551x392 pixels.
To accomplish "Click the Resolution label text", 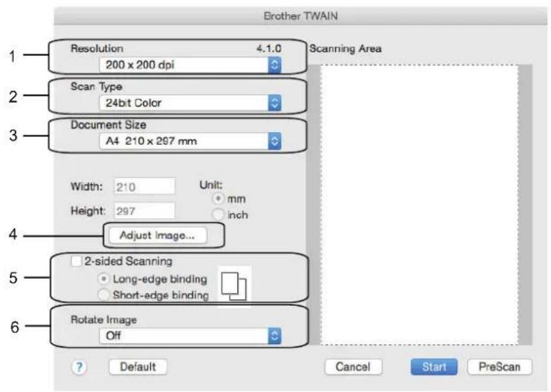I will pos(97,48).
